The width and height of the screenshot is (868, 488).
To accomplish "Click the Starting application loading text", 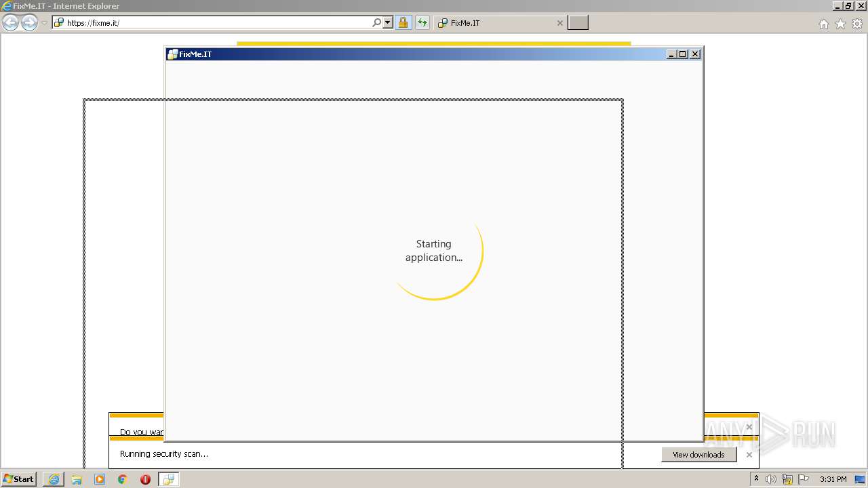I will coord(434,251).
